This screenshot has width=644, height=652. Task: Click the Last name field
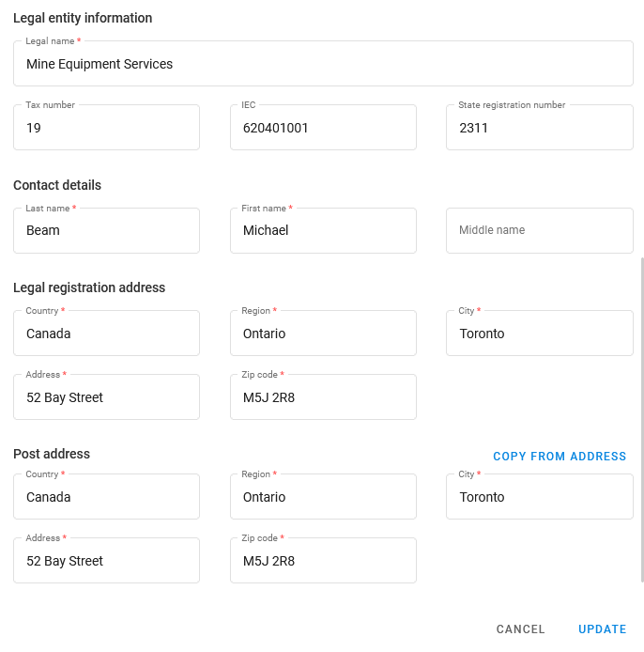pos(106,230)
